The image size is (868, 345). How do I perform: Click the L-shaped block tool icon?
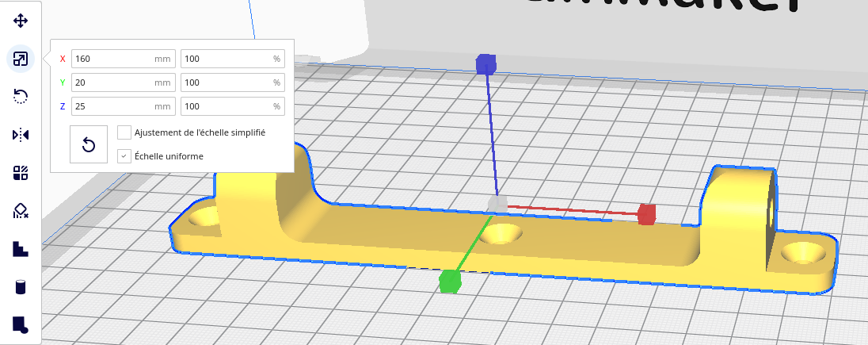coord(21,249)
